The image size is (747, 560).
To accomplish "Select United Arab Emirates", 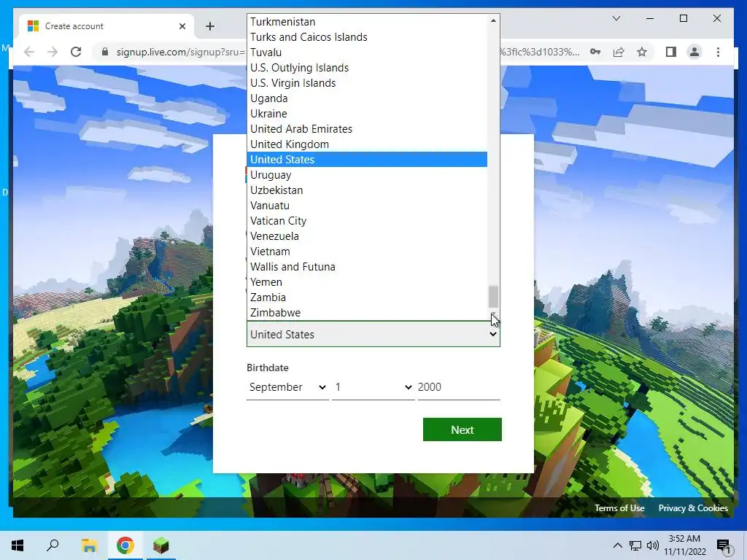I will (x=367, y=129).
